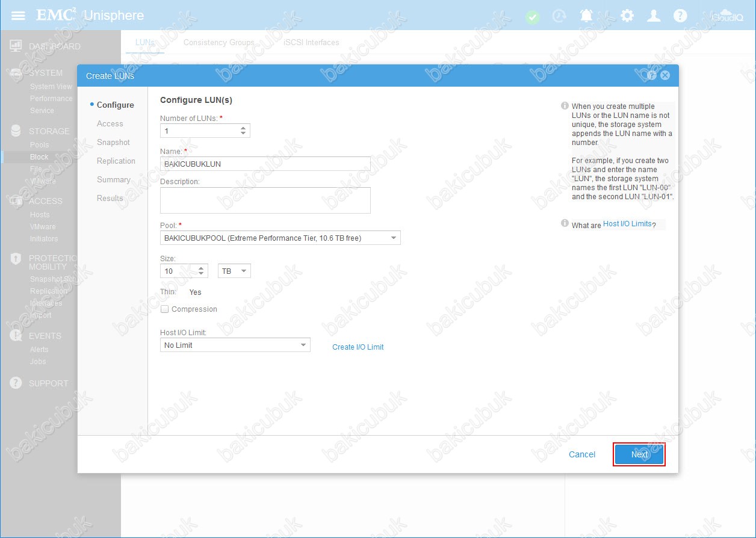Click the Name field containing BAKICUBUKLUN
Viewport: 756px width, 538px height.
tap(265, 164)
